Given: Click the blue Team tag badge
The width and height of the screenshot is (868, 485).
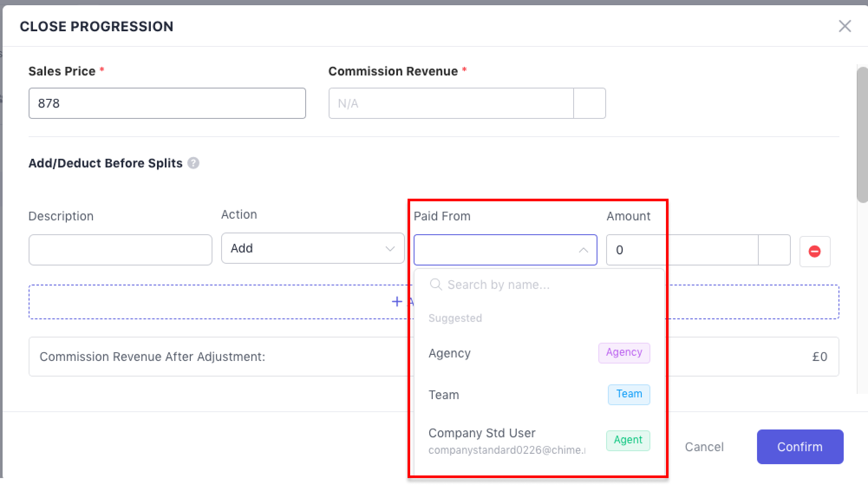Looking at the screenshot, I should (629, 394).
